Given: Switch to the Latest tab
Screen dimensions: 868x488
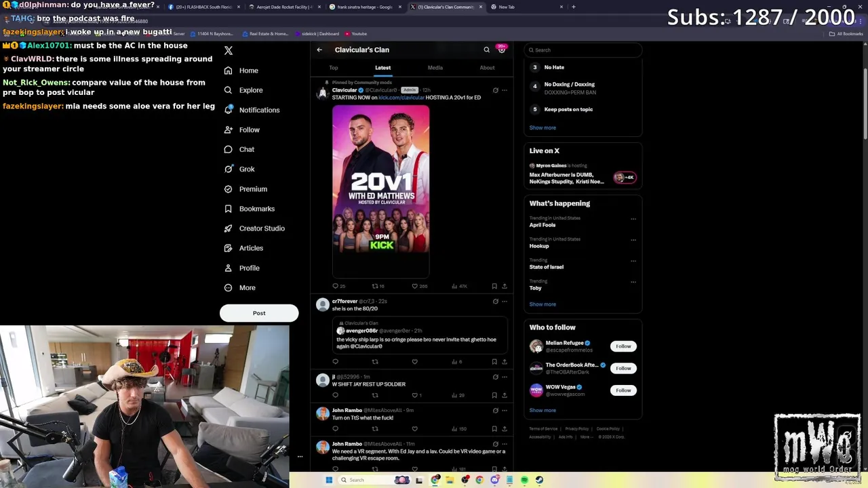Looking at the screenshot, I should (x=382, y=68).
